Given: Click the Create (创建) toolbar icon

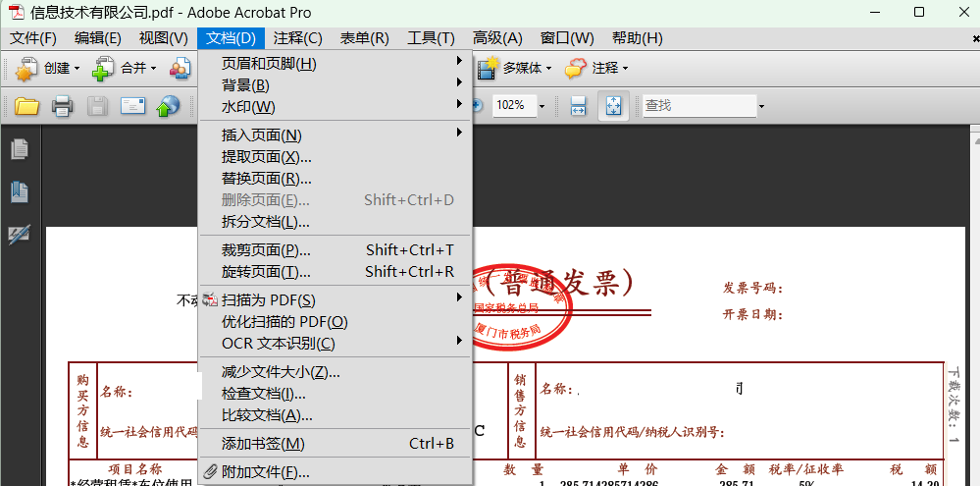Looking at the screenshot, I should 26,68.
